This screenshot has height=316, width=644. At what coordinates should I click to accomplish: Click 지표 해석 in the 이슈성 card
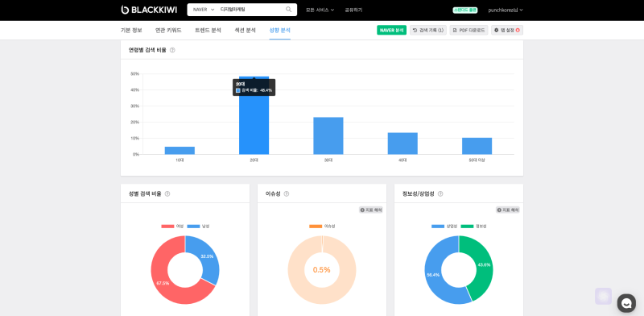(371, 210)
